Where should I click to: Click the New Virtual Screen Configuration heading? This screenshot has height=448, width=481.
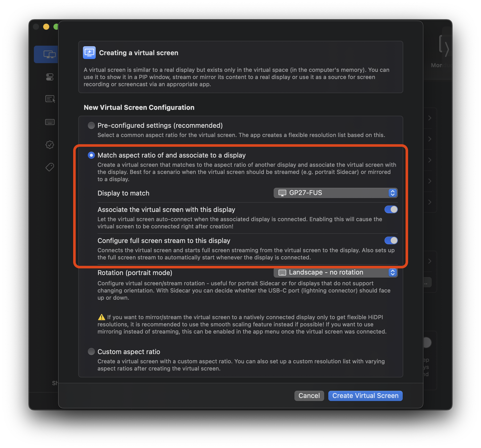[x=139, y=108]
